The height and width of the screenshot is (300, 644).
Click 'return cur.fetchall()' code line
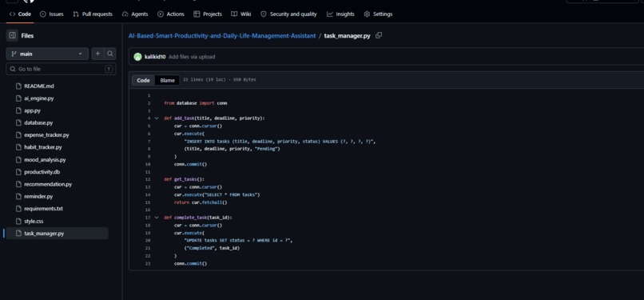201,202
